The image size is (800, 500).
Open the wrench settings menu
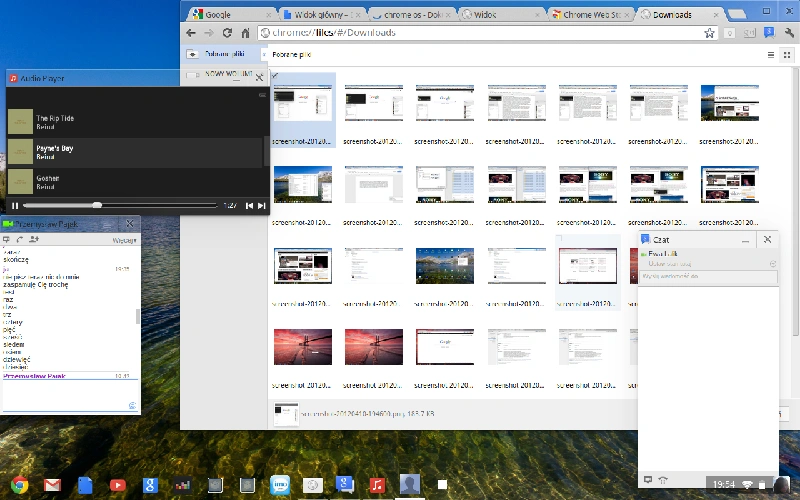789,33
